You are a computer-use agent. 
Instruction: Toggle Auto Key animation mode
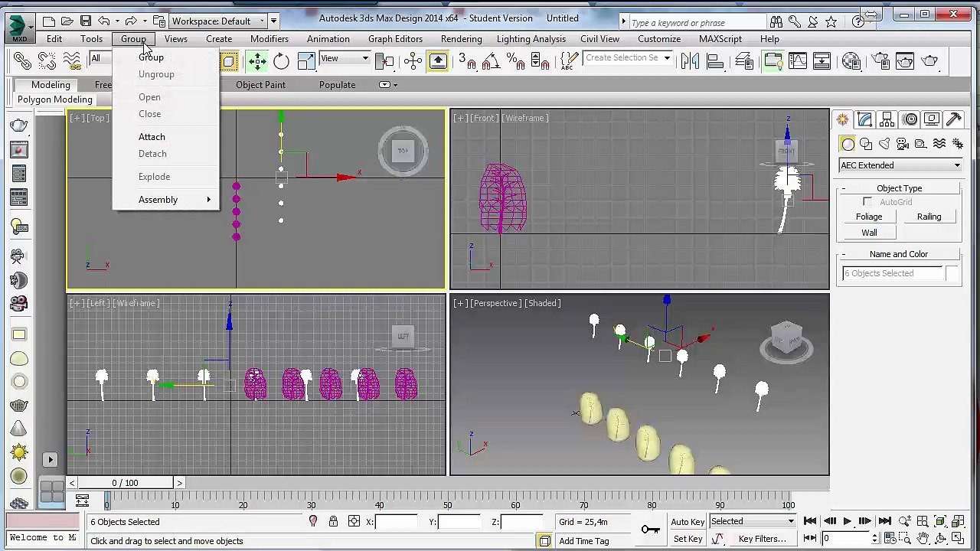tap(688, 522)
